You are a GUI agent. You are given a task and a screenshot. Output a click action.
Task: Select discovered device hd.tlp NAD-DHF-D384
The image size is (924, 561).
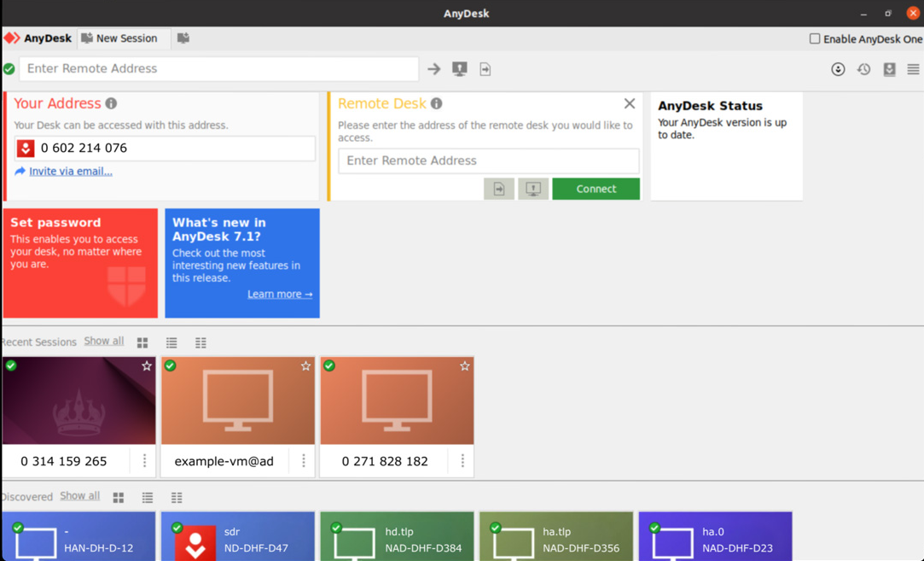[398, 536]
